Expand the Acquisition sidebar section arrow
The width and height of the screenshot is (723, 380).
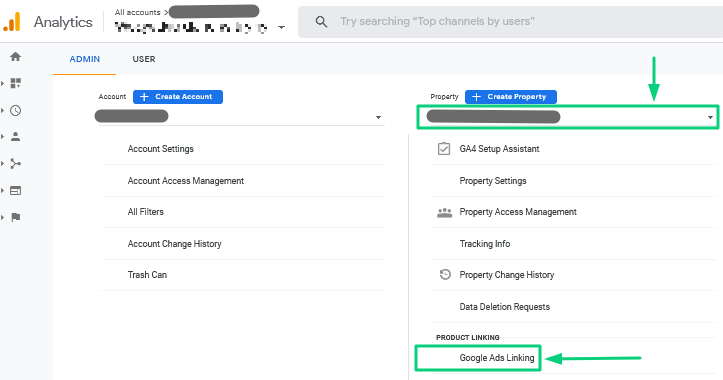[x=3, y=164]
